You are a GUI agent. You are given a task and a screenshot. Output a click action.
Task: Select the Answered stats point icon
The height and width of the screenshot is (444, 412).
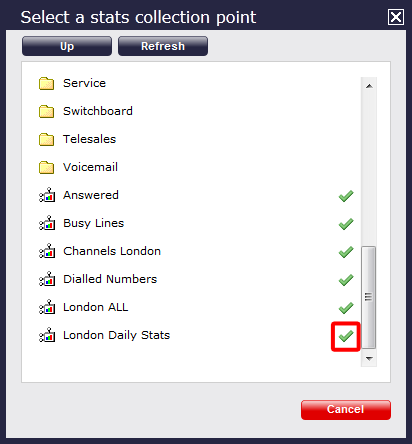[47, 195]
